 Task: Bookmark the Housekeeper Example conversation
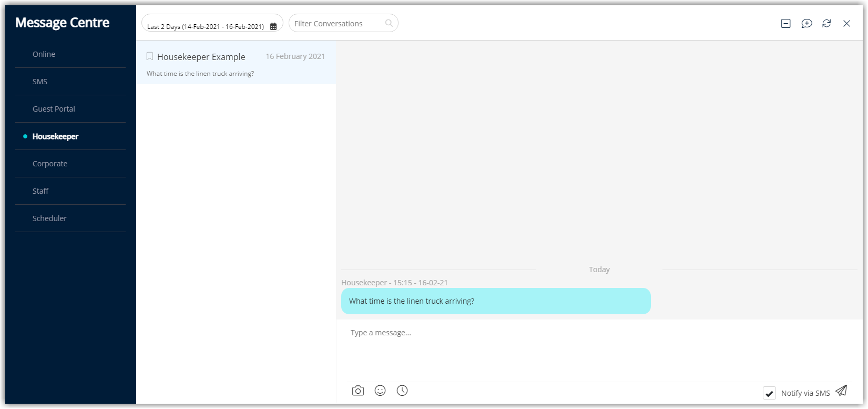pyautogui.click(x=150, y=56)
